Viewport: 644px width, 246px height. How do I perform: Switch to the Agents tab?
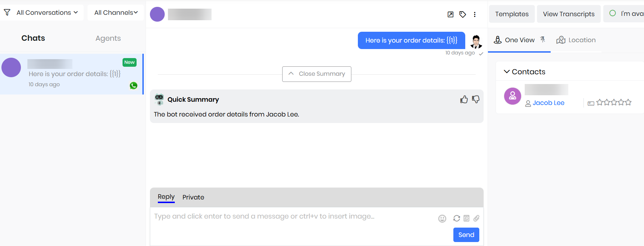[108, 38]
